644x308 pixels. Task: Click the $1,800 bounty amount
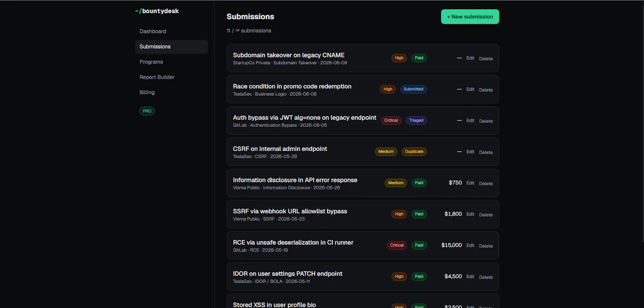[x=453, y=214]
